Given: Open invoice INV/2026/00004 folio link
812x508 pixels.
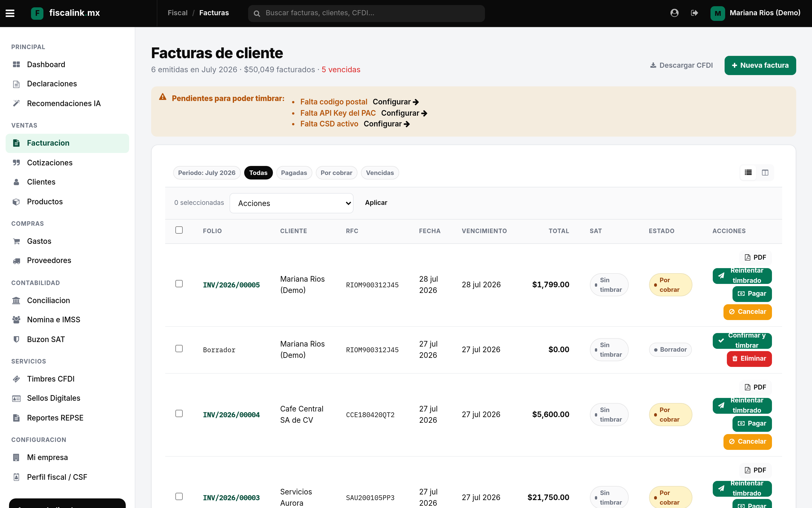Looking at the screenshot, I should point(231,415).
